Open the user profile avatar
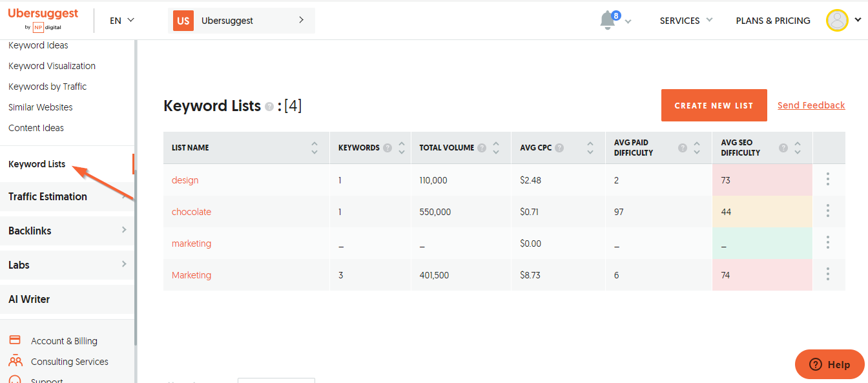This screenshot has height=383, width=868. click(837, 20)
